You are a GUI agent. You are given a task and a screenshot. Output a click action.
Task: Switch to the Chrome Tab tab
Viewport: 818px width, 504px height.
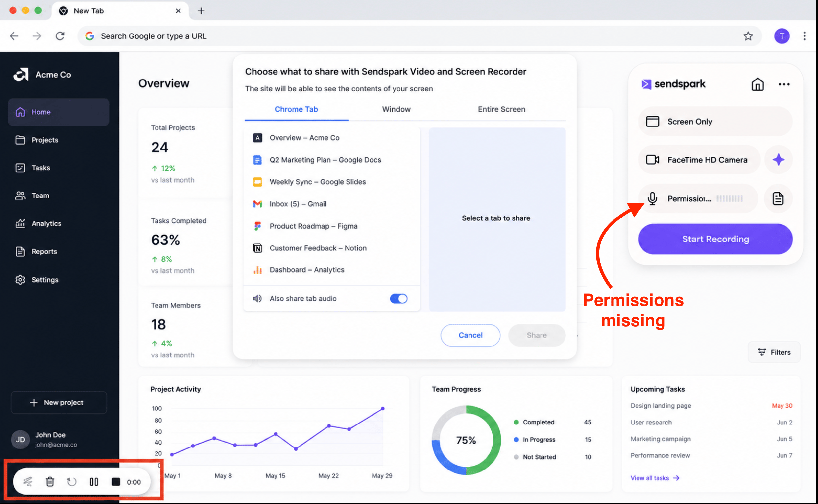coord(296,109)
